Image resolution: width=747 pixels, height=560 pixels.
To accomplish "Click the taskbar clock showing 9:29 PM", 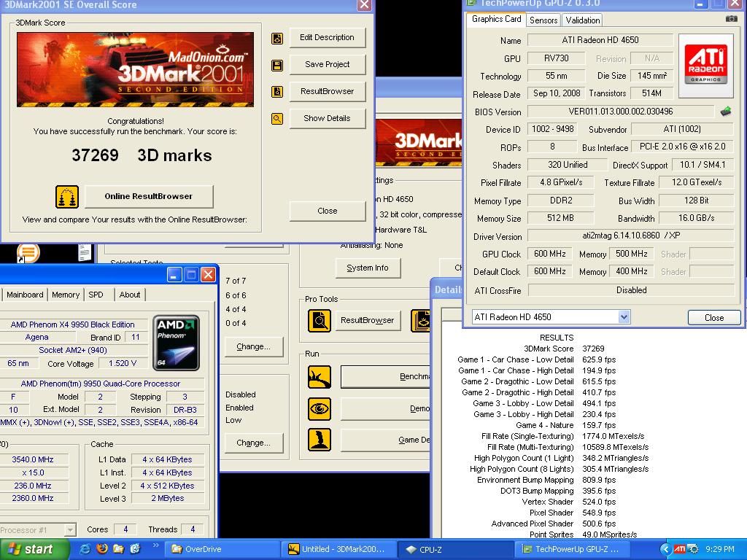I will [x=720, y=549].
